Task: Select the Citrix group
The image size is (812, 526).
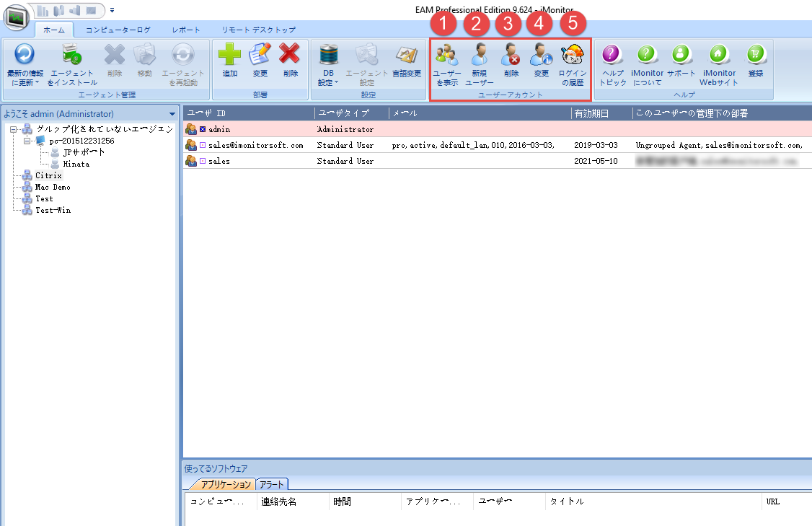Action: [x=48, y=175]
